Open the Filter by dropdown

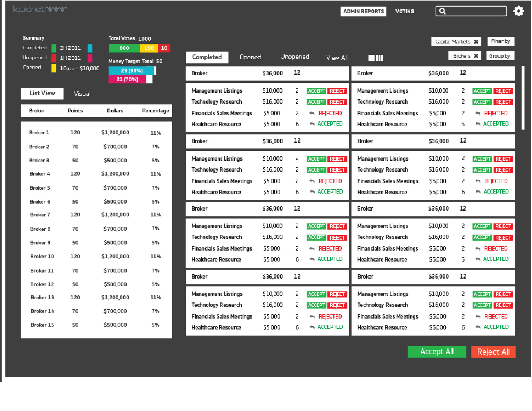tap(500, 41)
